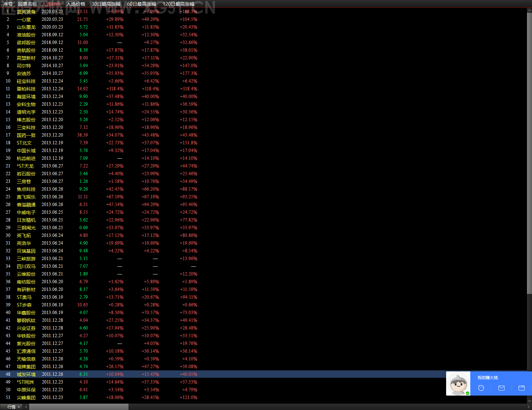
Task: Select stock 焦点科技
Action: tap(26, 189)
